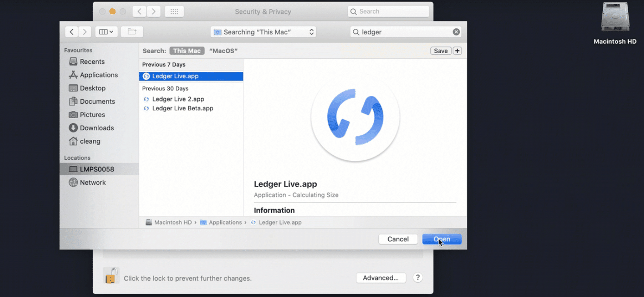Click the Previous 7 Days group header

[164, 65]
